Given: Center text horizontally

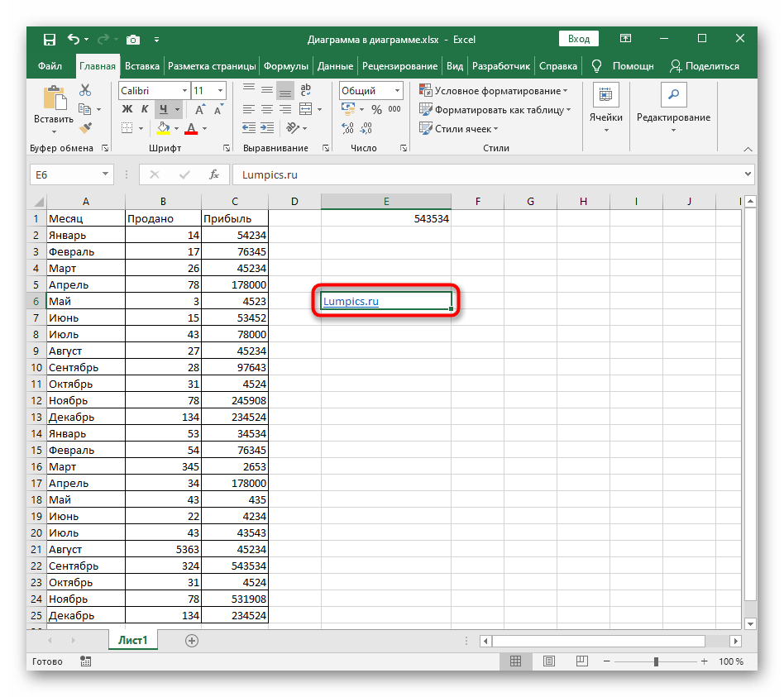Looking at the screenshot, I should pyautogui.click(x=267, y=109).
